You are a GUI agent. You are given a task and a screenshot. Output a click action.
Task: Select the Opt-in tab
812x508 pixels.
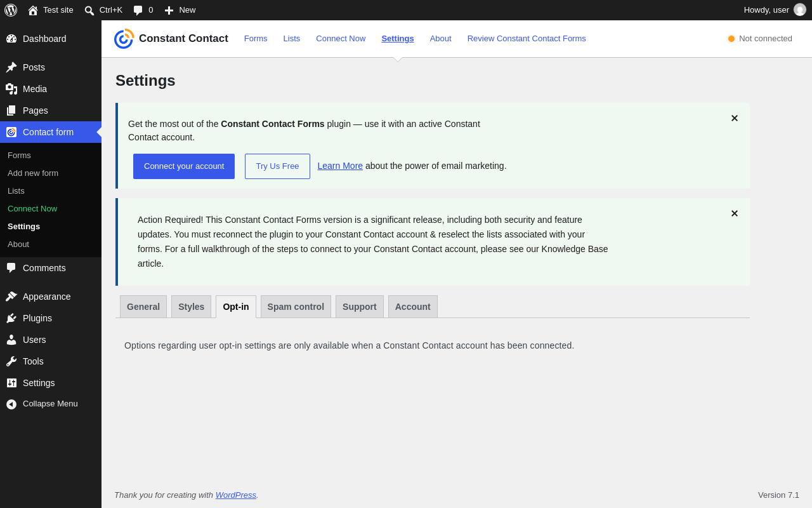tap(236, 307)
